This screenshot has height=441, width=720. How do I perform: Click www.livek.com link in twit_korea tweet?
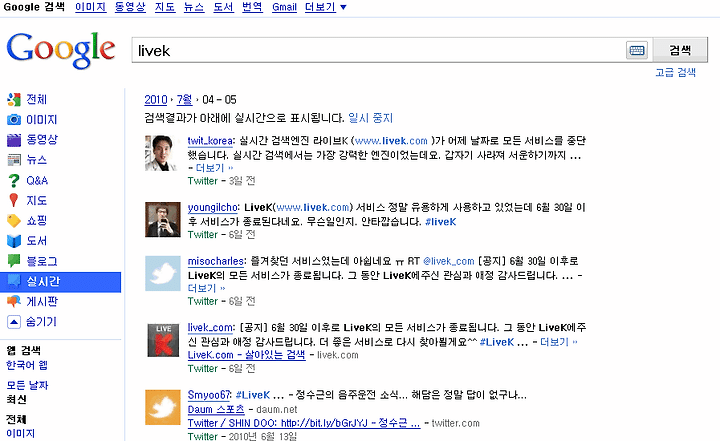click(x=391, y=141)
